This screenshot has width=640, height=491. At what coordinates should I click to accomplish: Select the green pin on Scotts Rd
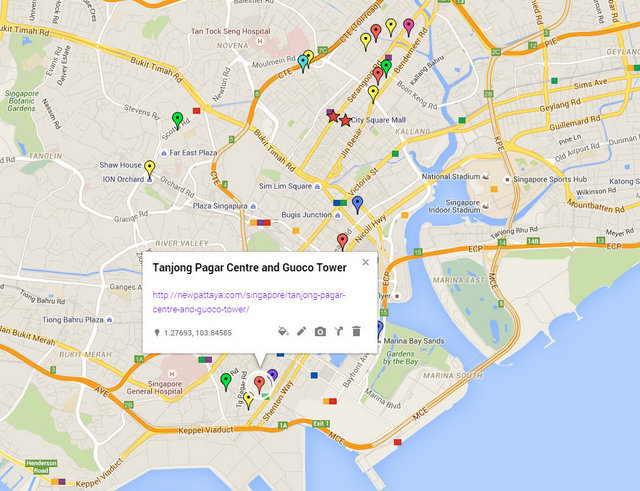[177, 120]
